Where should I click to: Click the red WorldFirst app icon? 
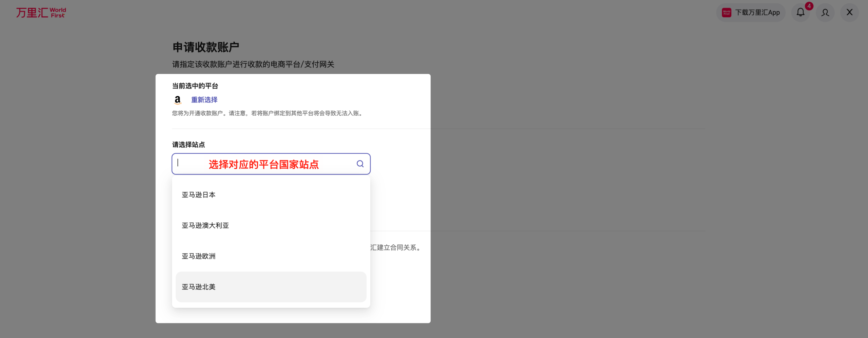(x=726, y=13)
